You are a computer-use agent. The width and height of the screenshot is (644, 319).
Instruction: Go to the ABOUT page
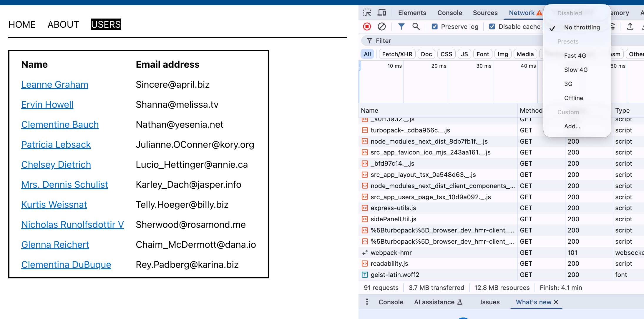pyautogui.click(x=63, y=24)
